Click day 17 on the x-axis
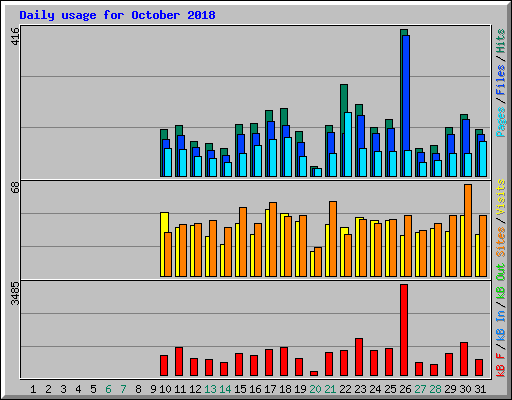 (x=270, y=389)
